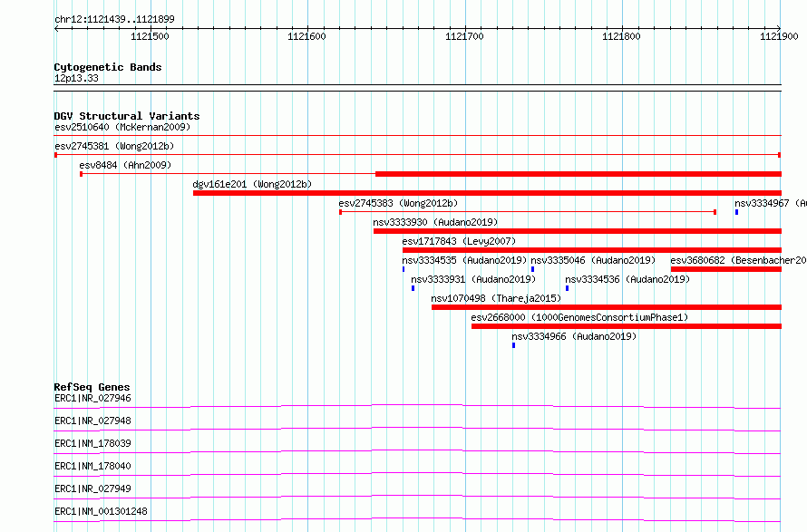Select esv1717843 (Levy2007) variant label
807x532 pixels.
pos(459,241)
